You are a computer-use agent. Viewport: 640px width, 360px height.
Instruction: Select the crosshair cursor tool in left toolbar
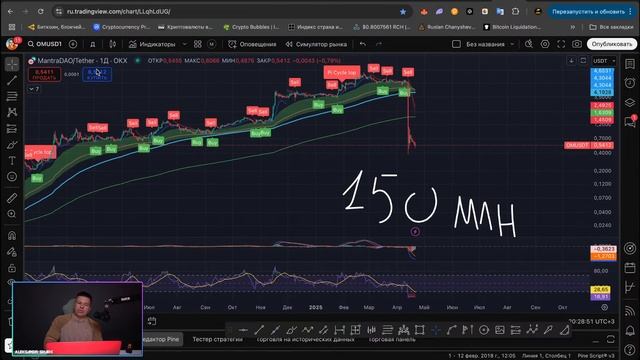(12, 64)
